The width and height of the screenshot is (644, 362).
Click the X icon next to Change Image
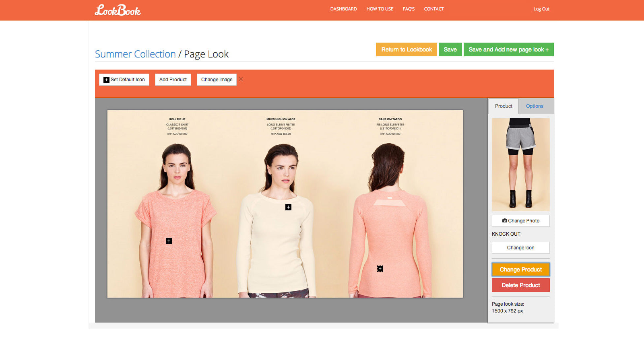tap(241, 79)
